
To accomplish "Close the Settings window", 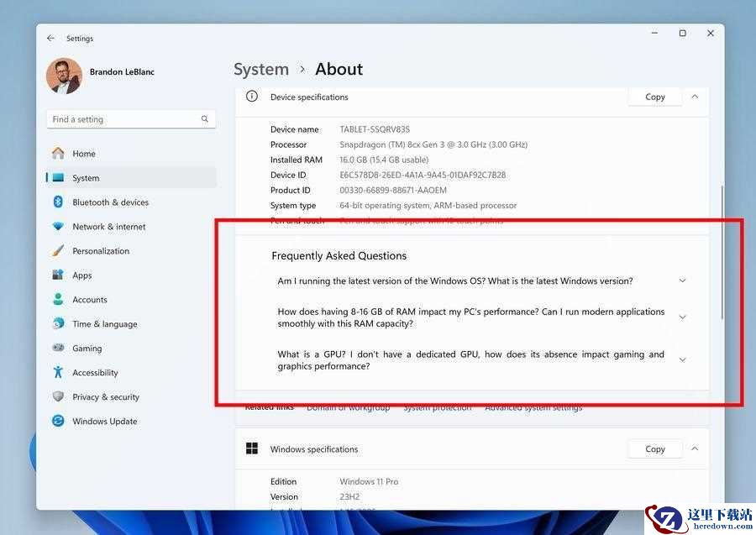I will pos(710,34).
